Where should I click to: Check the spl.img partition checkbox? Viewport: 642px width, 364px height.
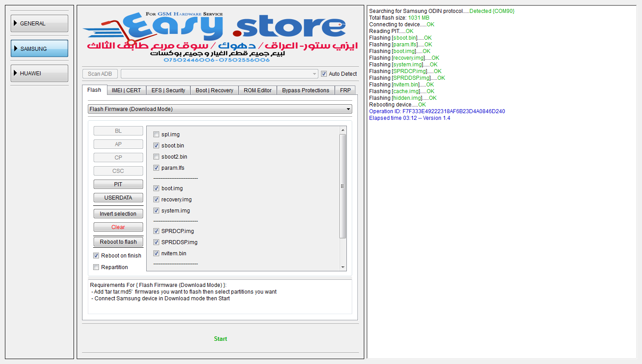(x=156, y=135)
